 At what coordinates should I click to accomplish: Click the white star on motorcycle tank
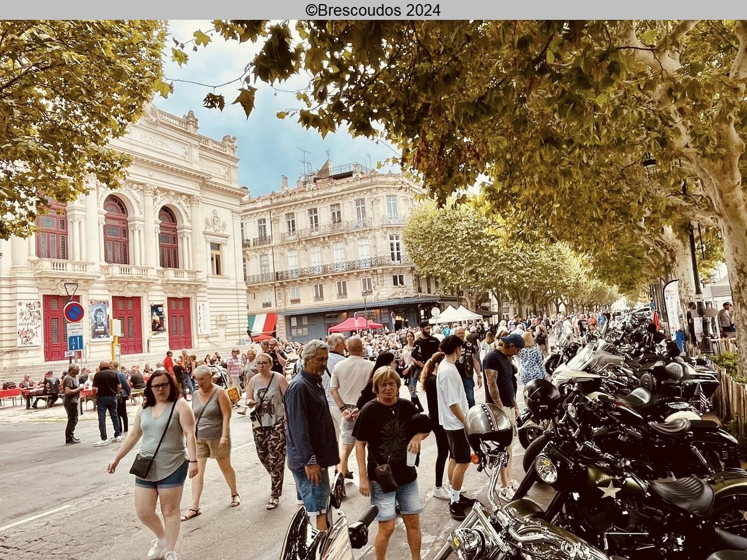[608, 489]
